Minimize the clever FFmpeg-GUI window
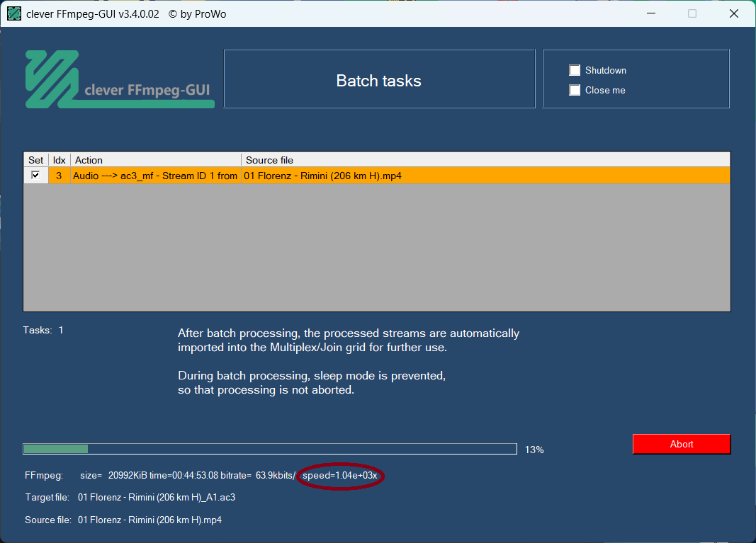This screenshot has width=756, height=543. (651, 13)
